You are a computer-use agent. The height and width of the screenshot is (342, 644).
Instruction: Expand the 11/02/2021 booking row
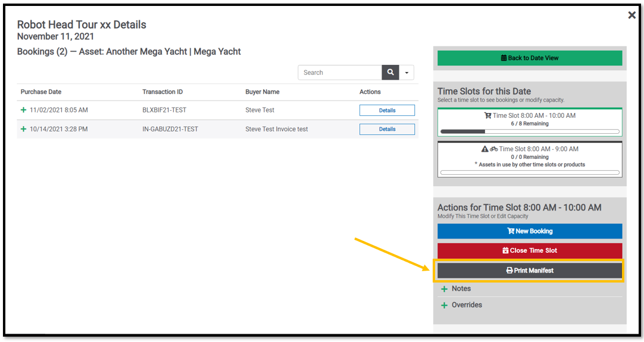click(x=23, y=110)
